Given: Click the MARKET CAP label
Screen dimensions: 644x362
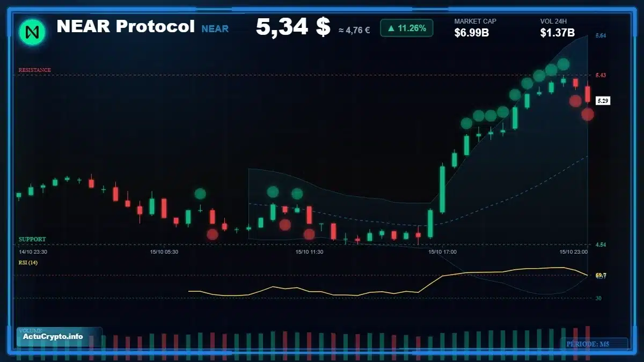Looking at the screenshot, I should [475, 21].
